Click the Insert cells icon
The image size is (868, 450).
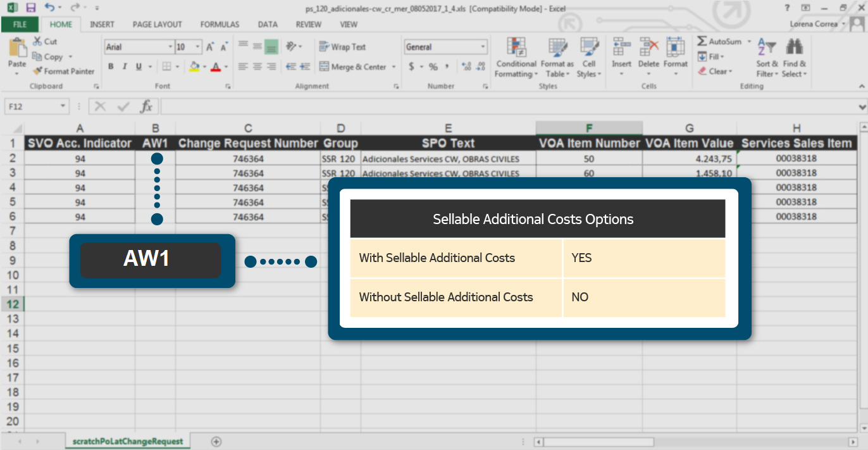click(x=621, y=48)
